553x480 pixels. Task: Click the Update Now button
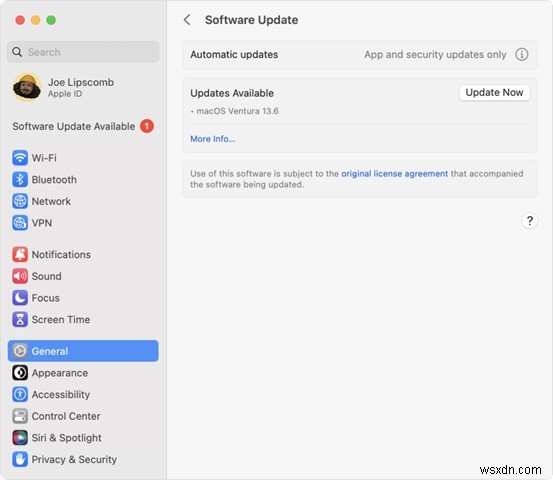[x=494, y=93]
